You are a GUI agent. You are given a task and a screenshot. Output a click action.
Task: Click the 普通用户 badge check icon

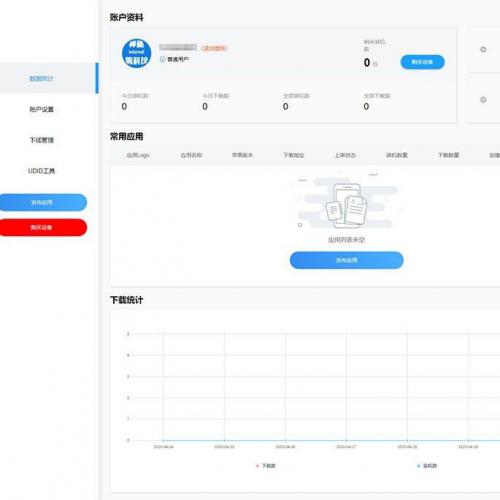(x=163, y=59)
